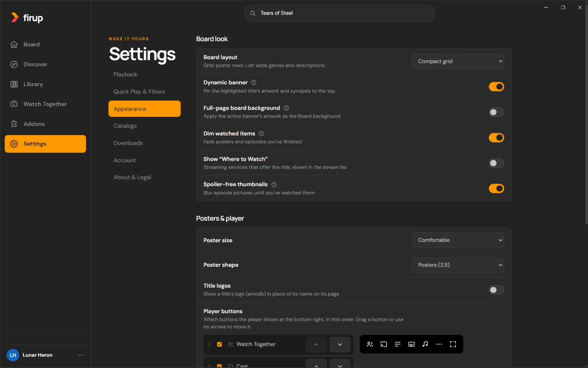
Task: Uncheck the Watch Together player button checkbox
Action: (x=220, y=344)
